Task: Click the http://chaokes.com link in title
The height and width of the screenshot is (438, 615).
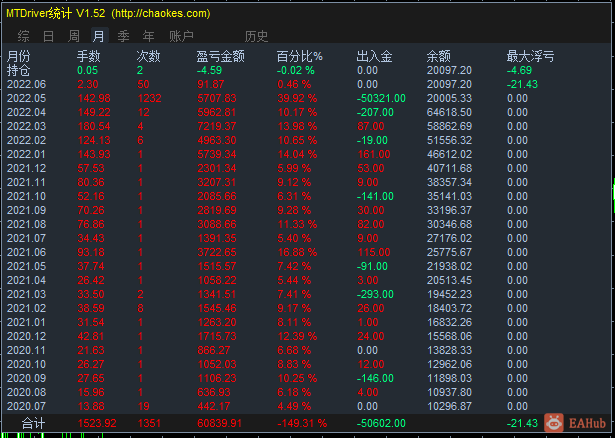Action: click(x=161, y=14)
